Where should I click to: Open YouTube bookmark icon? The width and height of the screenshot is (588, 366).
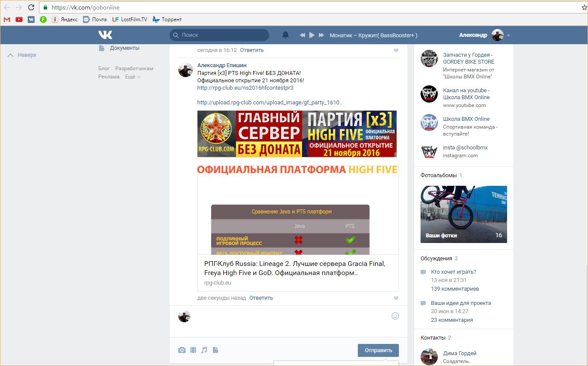coord(19,19)
